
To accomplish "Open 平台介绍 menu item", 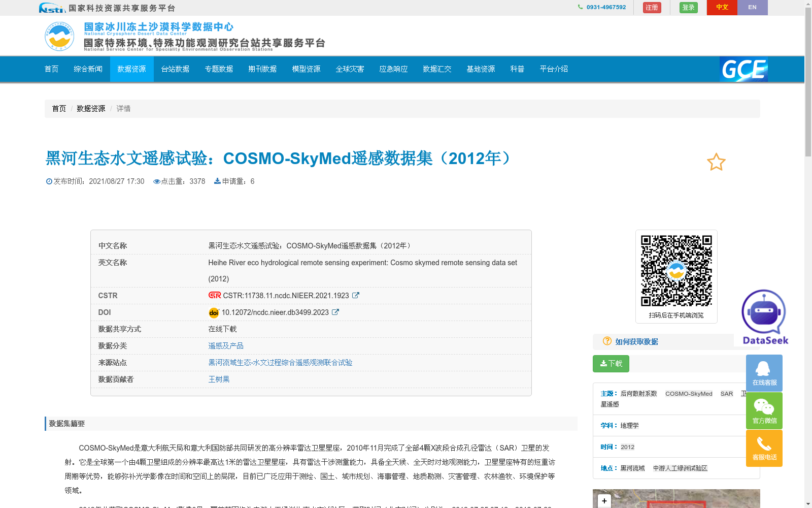I will coord(554,69).
